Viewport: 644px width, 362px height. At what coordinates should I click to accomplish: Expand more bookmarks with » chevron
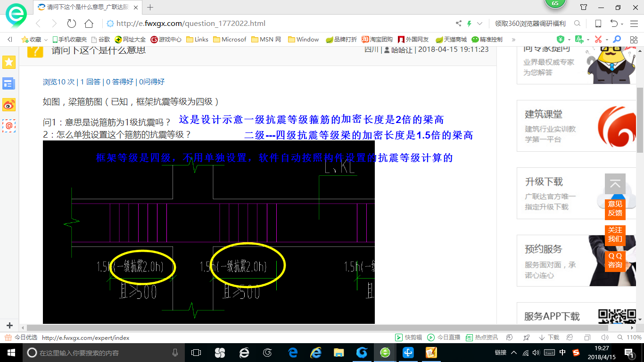pyautogui.click(x=513, y=40)
